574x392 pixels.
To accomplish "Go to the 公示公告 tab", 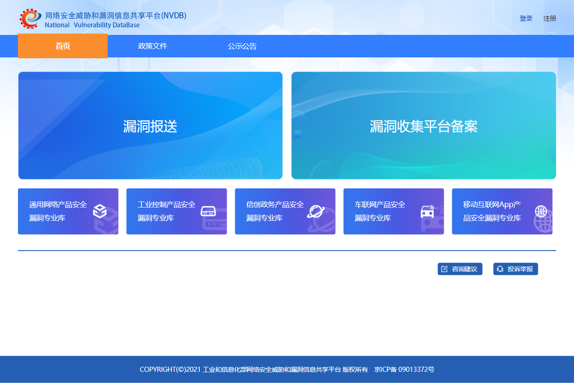I will tap(242, 46).
